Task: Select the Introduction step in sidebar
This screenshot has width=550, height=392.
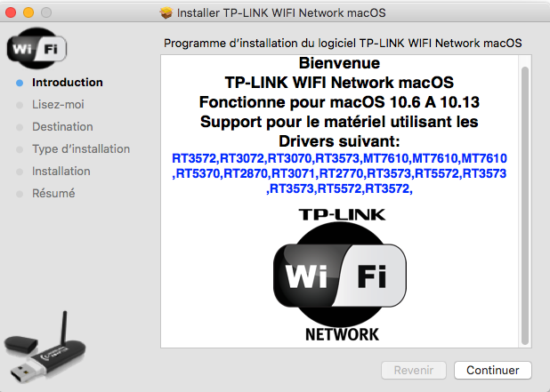Action: coord(68,83)
